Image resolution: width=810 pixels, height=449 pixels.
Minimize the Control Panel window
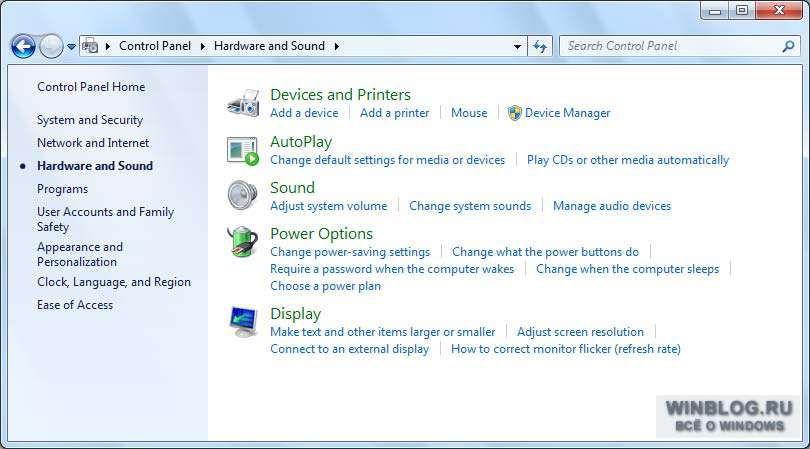715,10
